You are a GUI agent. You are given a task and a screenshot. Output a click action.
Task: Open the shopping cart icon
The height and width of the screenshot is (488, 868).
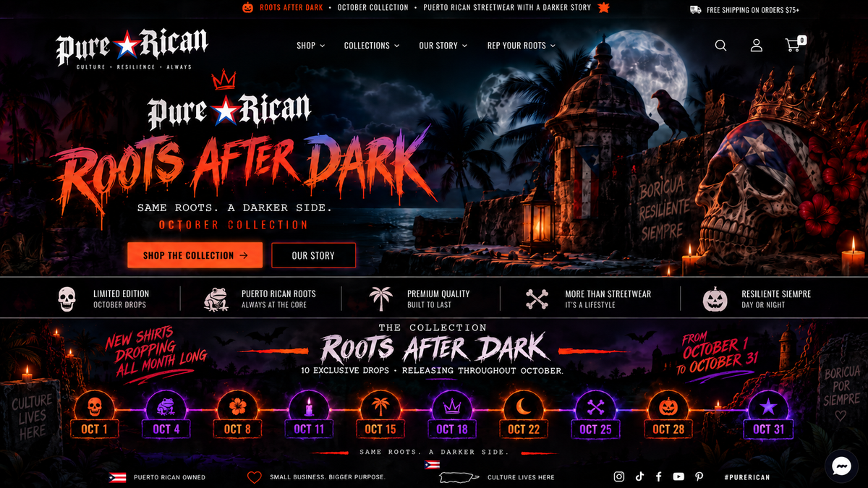click(794, 44)
